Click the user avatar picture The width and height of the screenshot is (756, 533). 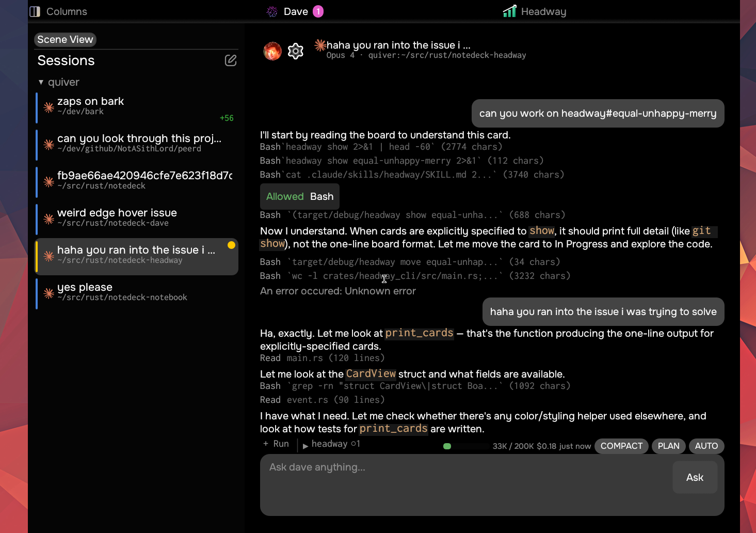[272, 51]
